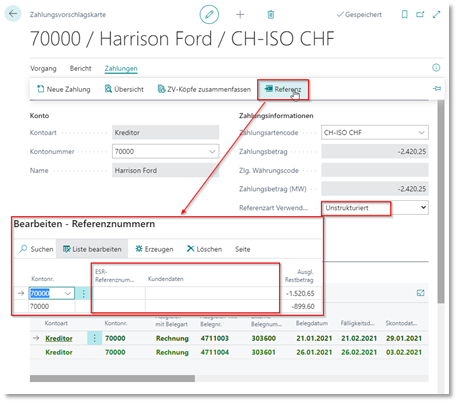This screenshot has width=458, height=403.
Task: Open the Übersicht action
Action: click(124, 89)
